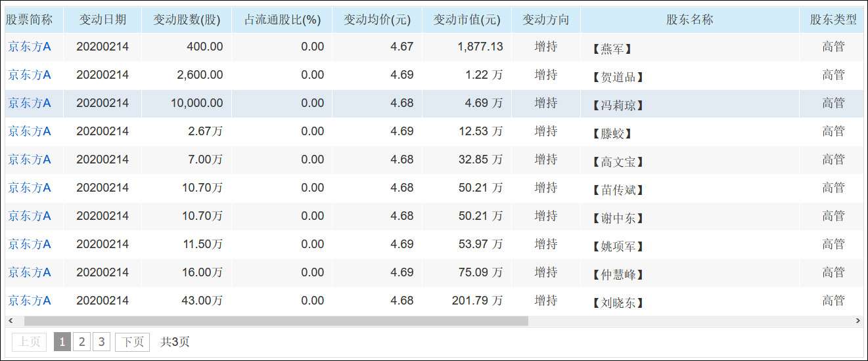
Task: Click the 股东类型 column header
Action: (x=833, y=20)
